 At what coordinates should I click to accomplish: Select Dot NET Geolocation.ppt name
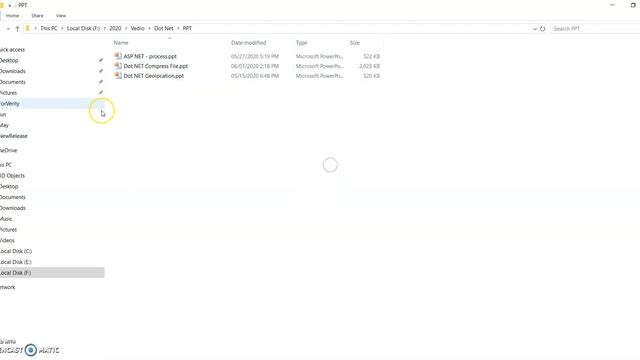[x=153, y=76]
